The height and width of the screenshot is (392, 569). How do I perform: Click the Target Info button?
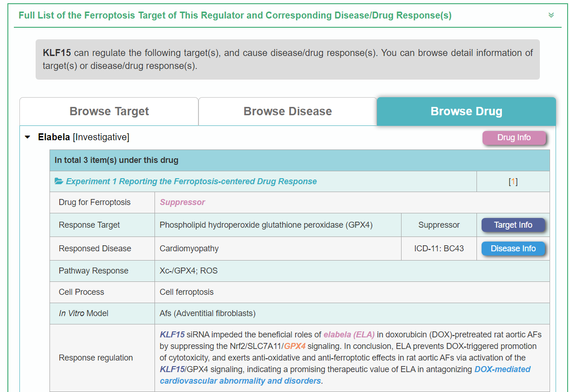tap(513, 225)
